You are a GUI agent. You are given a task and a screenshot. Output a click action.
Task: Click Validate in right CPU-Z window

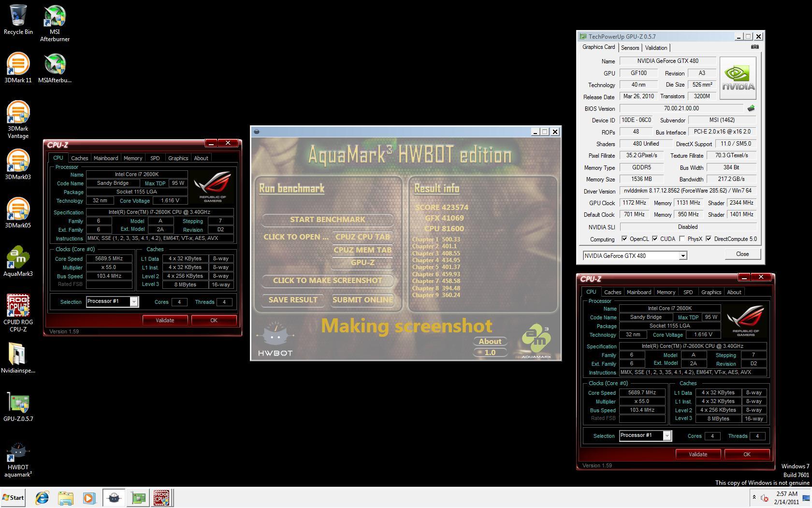(697, 454)
